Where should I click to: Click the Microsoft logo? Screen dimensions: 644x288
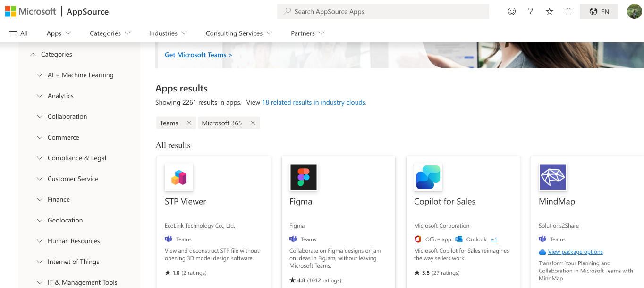pos(31,11)
